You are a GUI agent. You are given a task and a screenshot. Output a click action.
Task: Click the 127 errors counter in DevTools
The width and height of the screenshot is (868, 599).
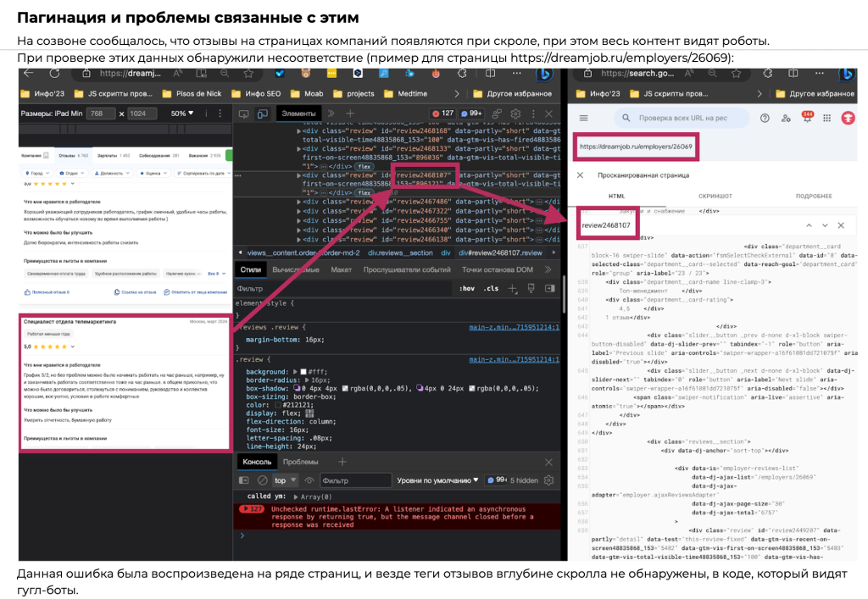(442, 114)
